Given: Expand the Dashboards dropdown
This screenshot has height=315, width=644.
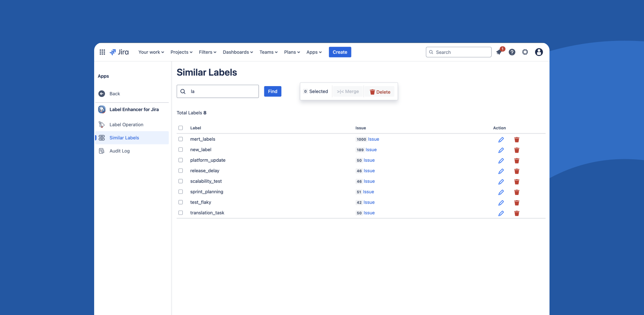Looking at the screenshot, I should point(238,52).
